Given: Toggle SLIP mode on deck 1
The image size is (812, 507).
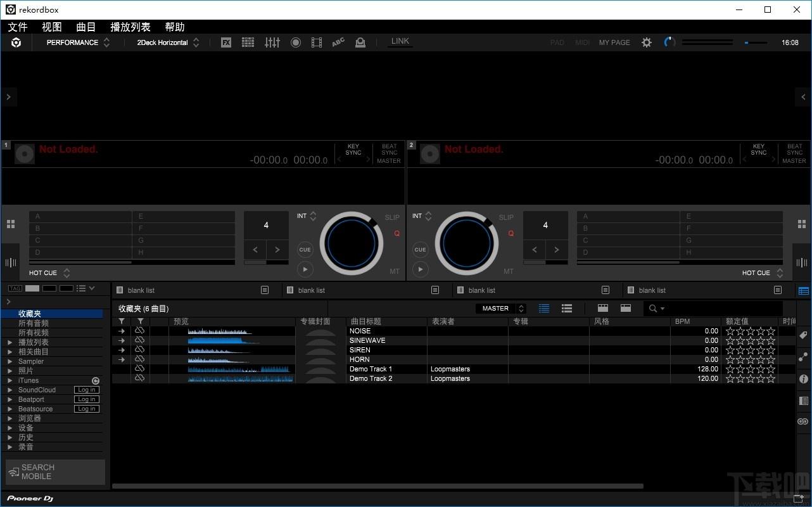Looking at the screenshot, I should pos(392,217).
